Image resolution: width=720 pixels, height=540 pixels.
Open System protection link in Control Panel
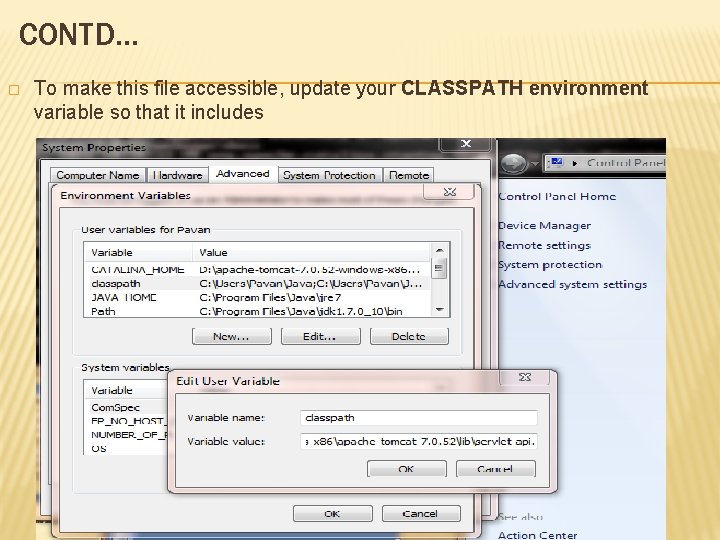click(550, 265)
